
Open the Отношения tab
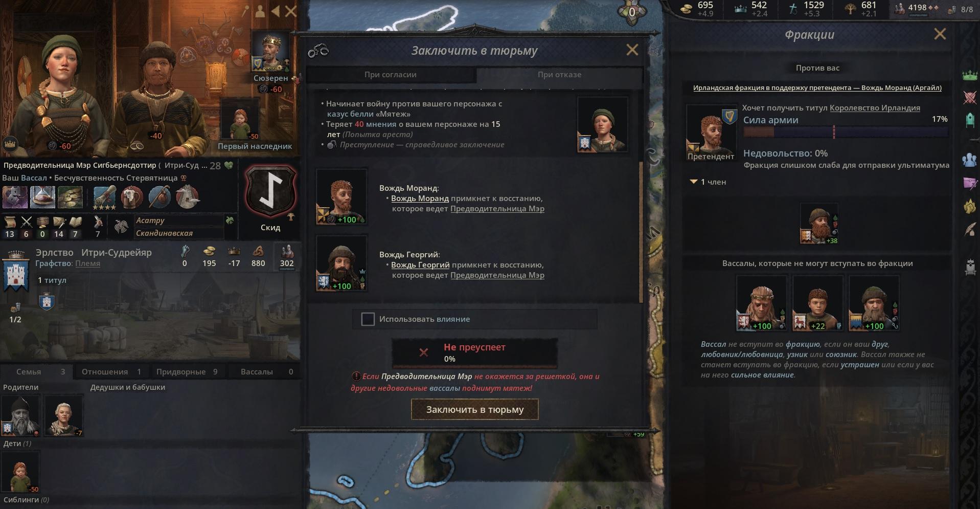point(111,372)
